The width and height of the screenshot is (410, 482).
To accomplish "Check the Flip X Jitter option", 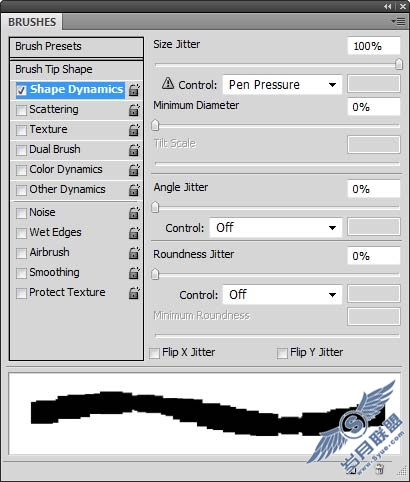I will [154, 353].
